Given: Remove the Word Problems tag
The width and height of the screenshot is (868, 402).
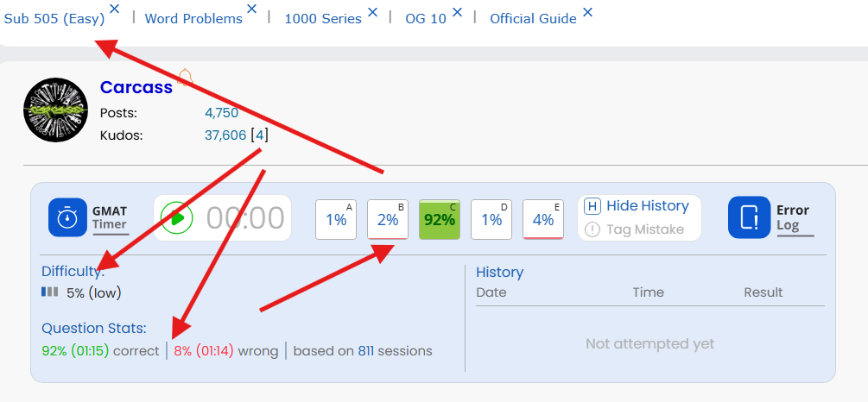Looking at the screenshot, I should [x=252, y=9].
